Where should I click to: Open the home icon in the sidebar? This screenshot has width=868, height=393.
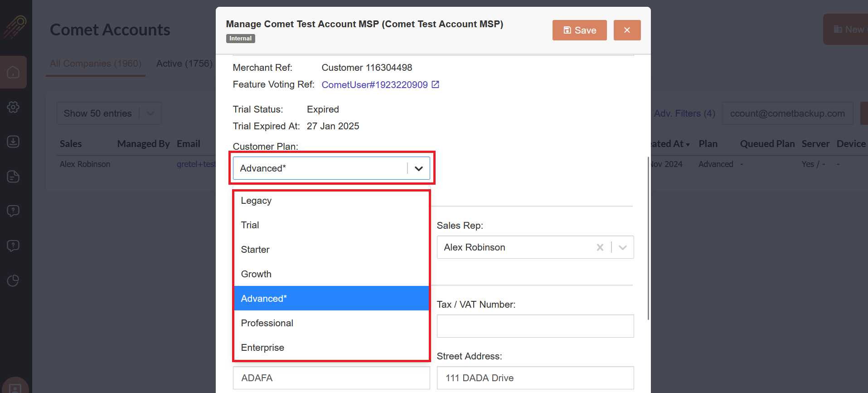(x=13, y=72)
